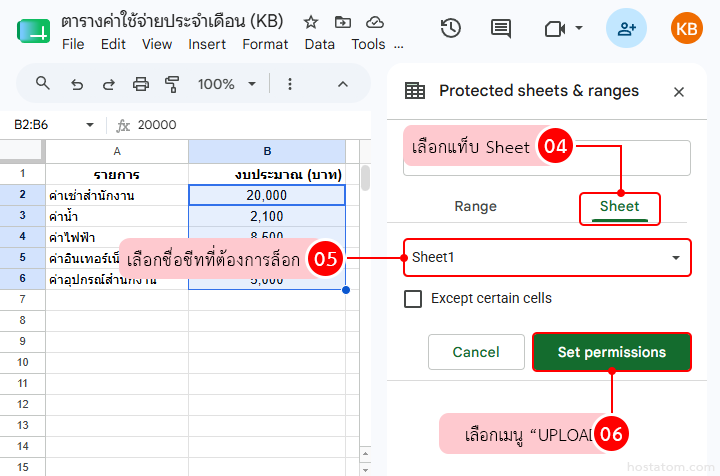Click spreadsheet title to rename
720x476 pixels.
[x=172, y=21]
